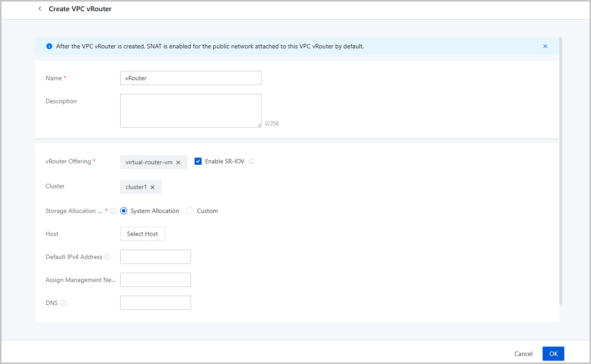Select System Allocation radio option
The image size is (591, 364).
pyautogui.click(x=124, y=211)
